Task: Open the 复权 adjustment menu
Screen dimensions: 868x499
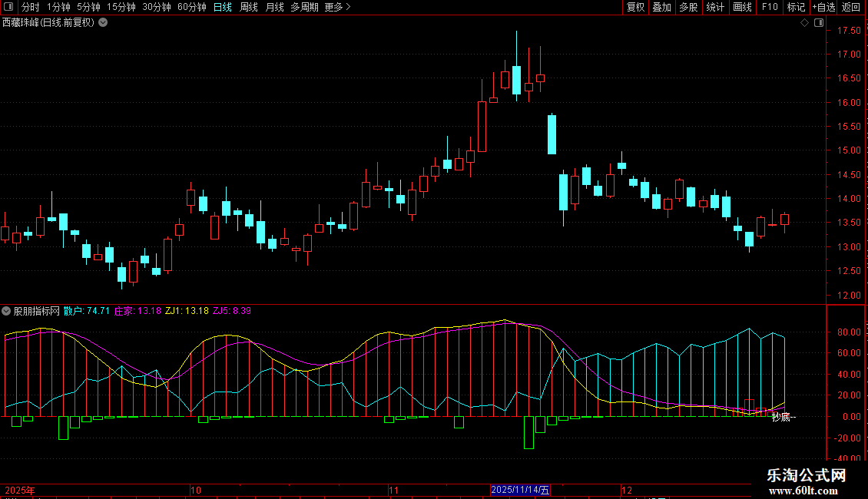Action: 635,7
